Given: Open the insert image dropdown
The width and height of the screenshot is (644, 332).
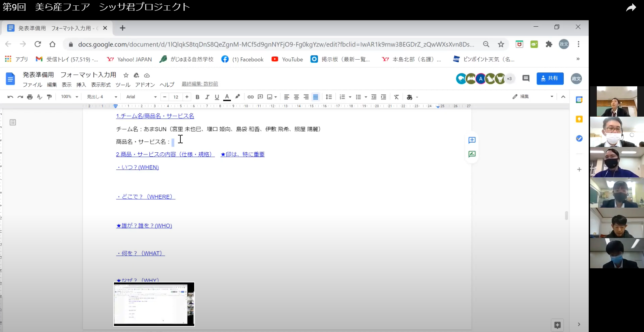Looking at the screenshot, I should (x=272, y=97).
